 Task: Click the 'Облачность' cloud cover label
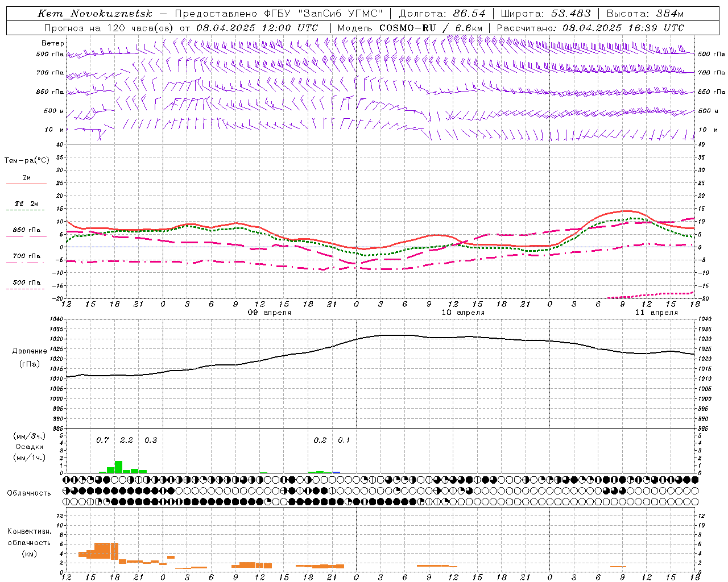tap(29, 493)
